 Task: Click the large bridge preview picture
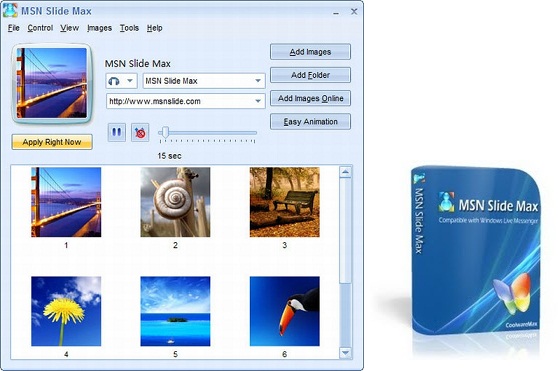[52, 83]
